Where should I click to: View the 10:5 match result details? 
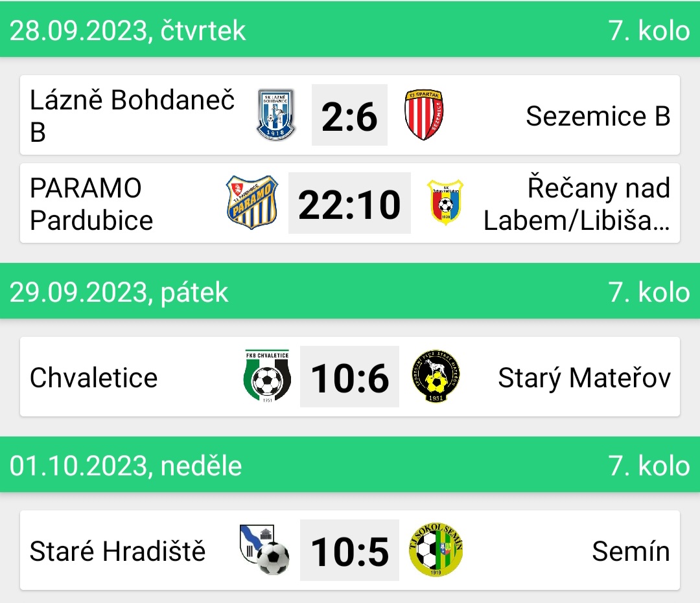tap(349, 550)
